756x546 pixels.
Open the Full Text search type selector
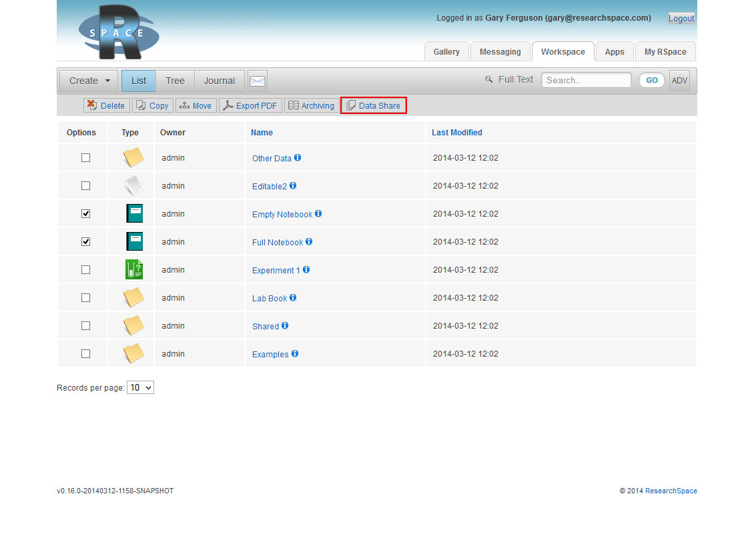(510, 79)
